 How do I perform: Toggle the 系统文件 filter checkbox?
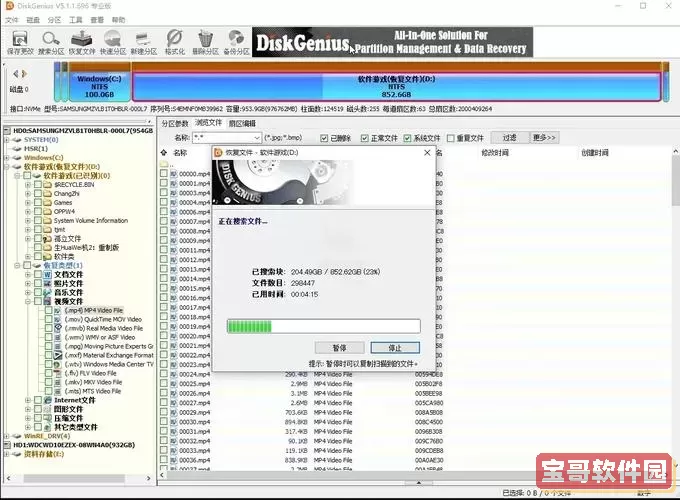coord(407,138)
